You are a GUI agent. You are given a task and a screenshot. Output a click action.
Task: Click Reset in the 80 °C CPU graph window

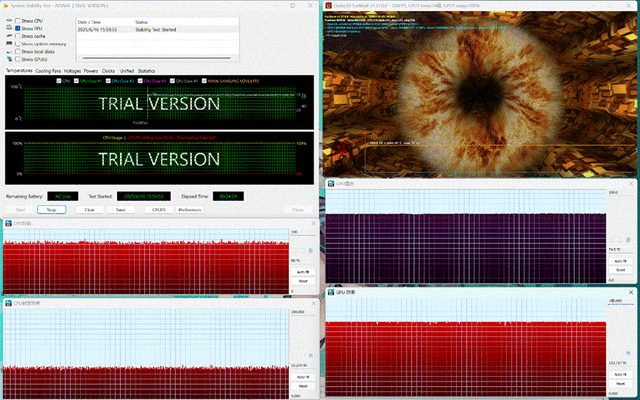pyautogui.click(x=303, y=281)
